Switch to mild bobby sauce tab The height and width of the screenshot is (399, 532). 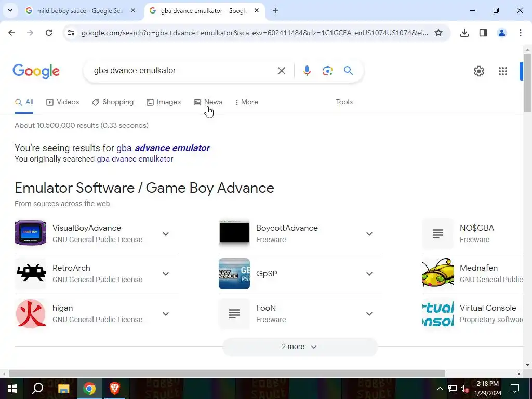pos(80,11)
